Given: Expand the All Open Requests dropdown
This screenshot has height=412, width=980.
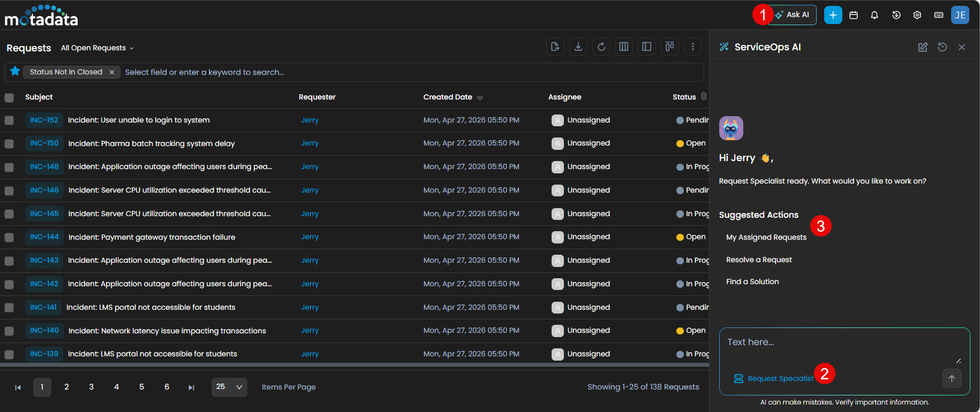Looking at the screenshot, I should tap(97, 48).
